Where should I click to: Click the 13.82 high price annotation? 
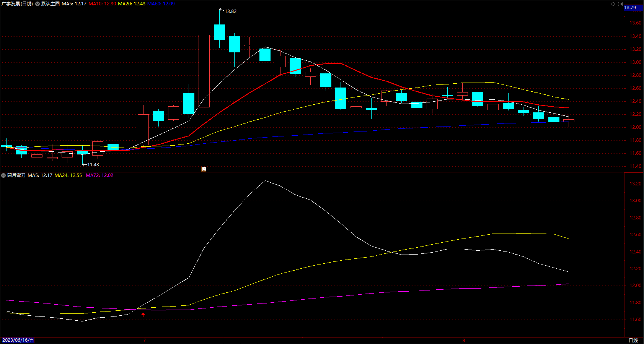tap(230, 11)
